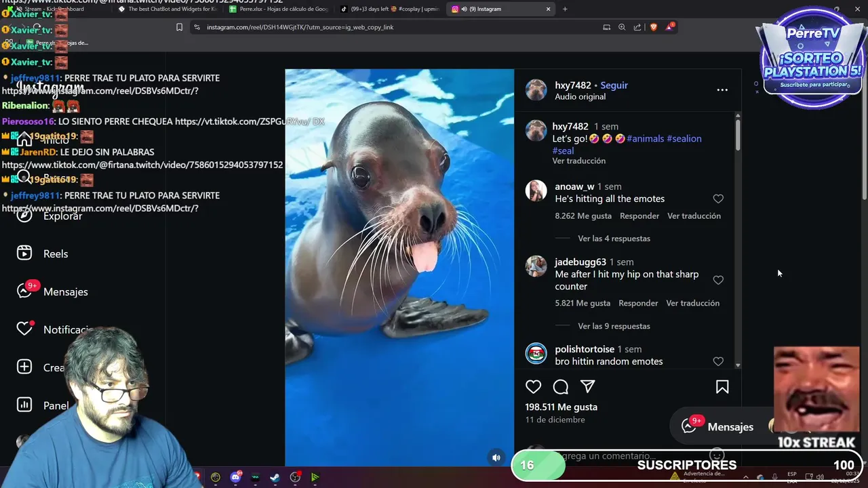Open jadebugg63's avatar

(536, 266)
